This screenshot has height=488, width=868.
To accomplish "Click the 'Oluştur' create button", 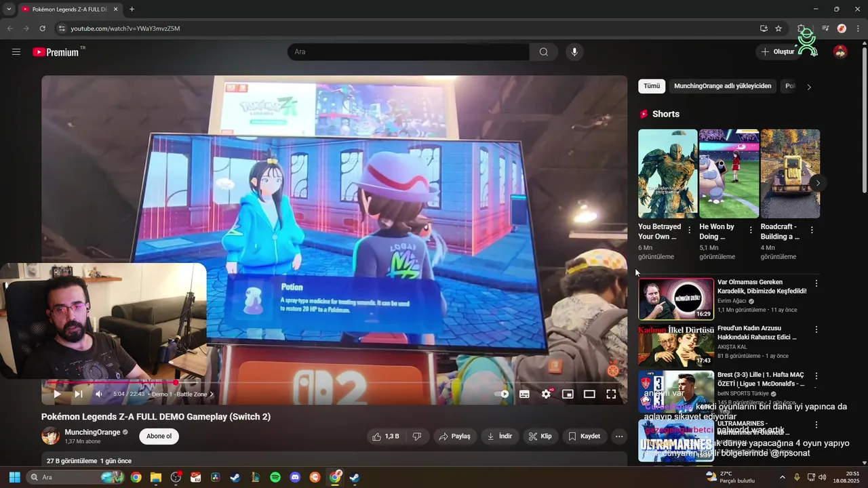I will (778, 52).
